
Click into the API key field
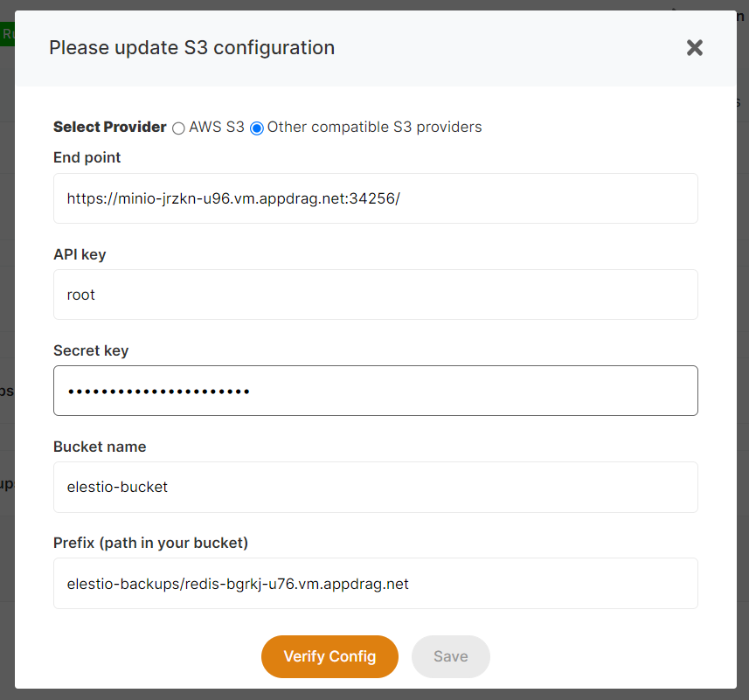[x=375, y=295]
